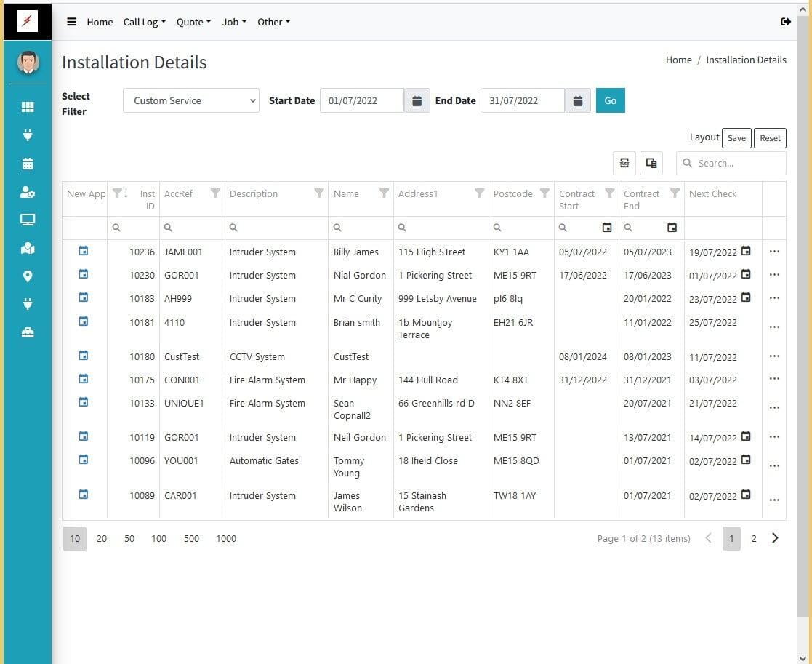Click the toolbox icon in sidebar

click(28, 332)
